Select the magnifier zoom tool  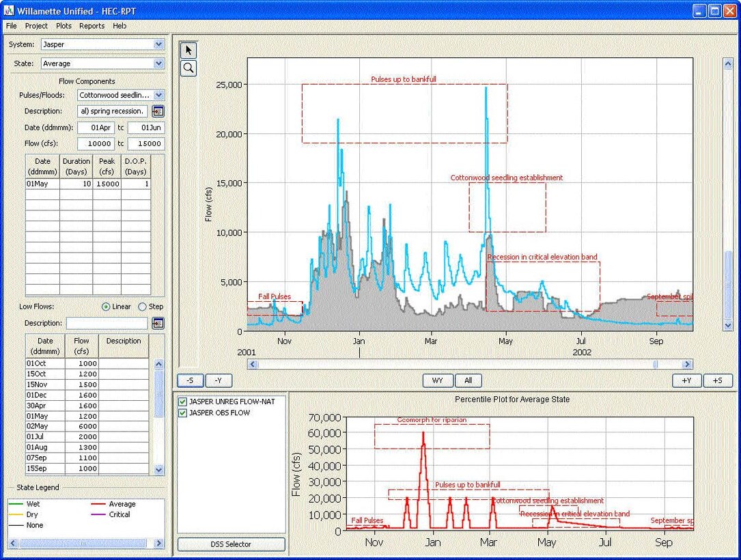point(188,68)
